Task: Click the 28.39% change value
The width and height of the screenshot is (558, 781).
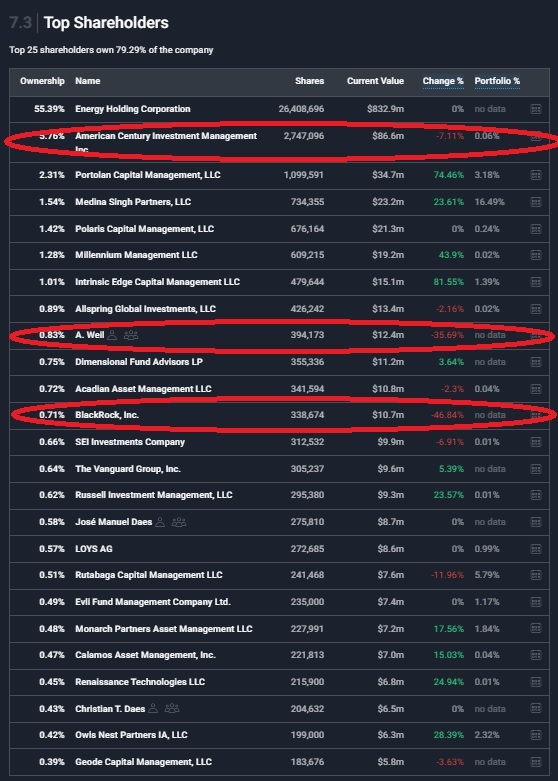Action: tap(449, 735)
